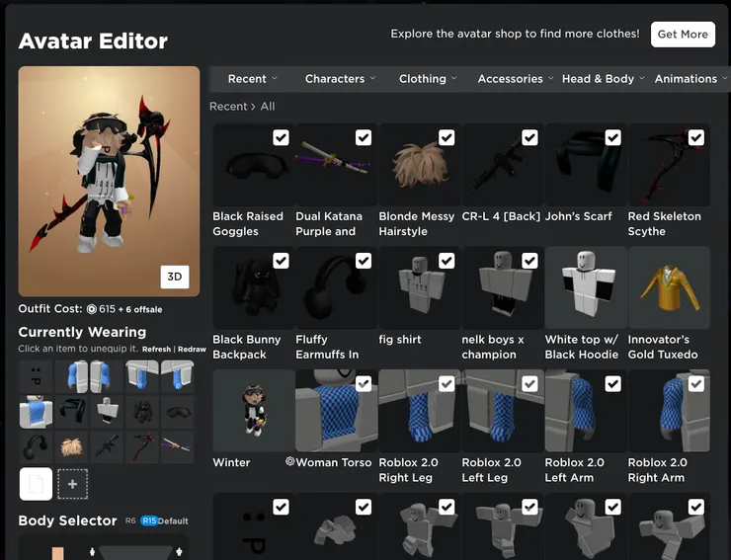Screen dimensions: 731x560
Task: Expand the Head & Body dropdown chevron
Action: (642, 78)
